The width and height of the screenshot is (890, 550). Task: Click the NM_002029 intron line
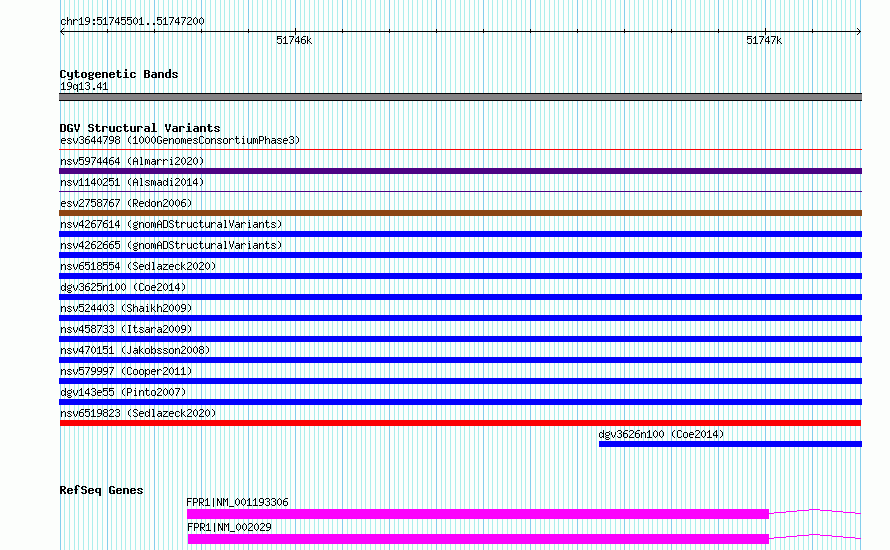[x=815, y=536]
